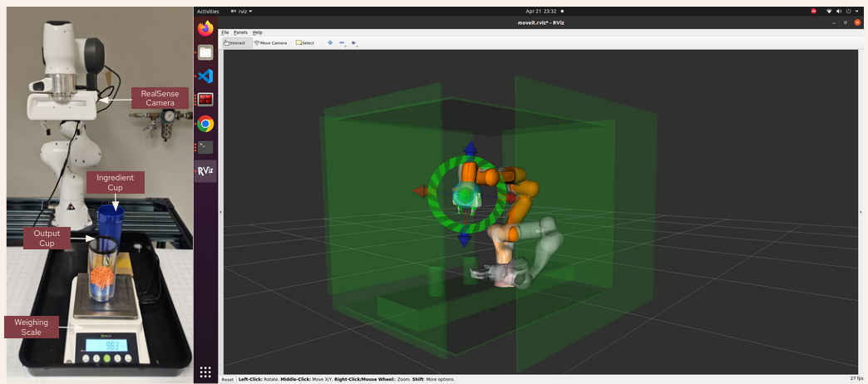Open the File menu
Viewport: 868px width, 384px height.
coord(225,32)
